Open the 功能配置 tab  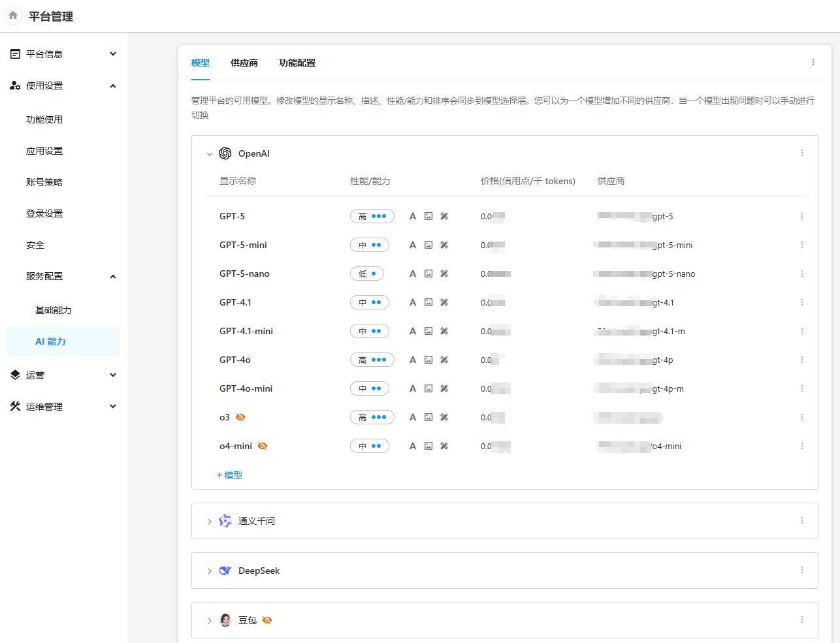(297, 63)
